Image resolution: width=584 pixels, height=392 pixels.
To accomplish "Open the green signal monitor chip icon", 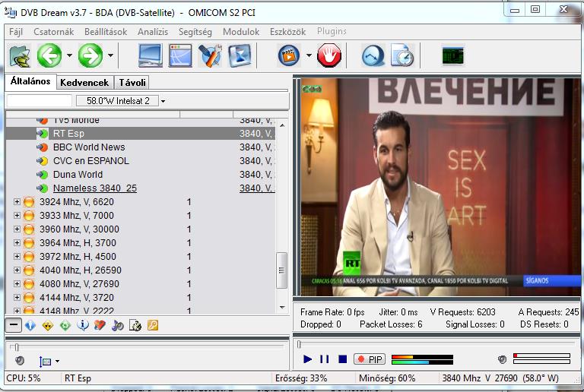I will pos(453,55).
